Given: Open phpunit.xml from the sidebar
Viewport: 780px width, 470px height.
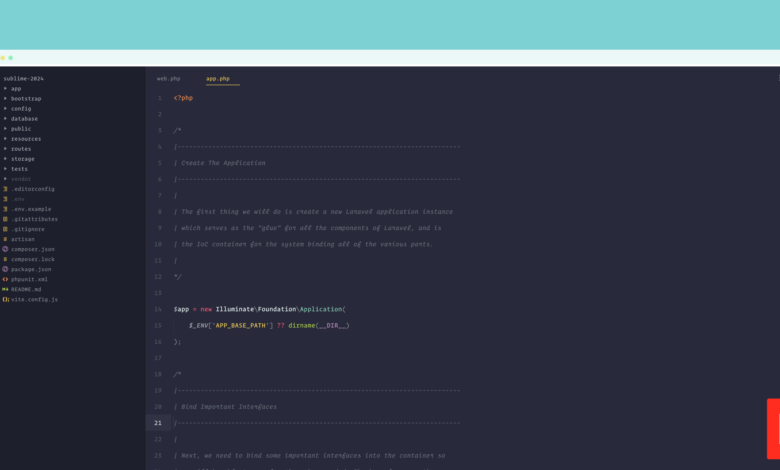Looking at the screenshot, I should 31,279.
